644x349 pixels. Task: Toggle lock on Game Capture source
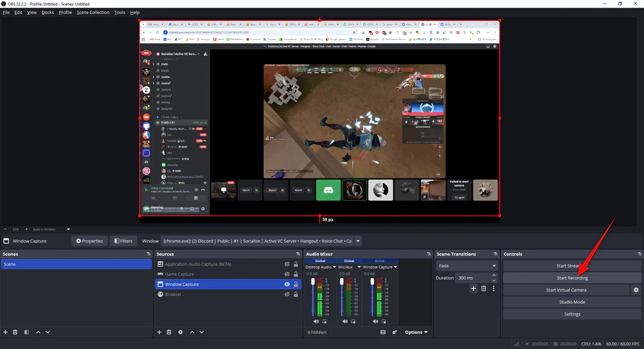(x=296, y=274)
